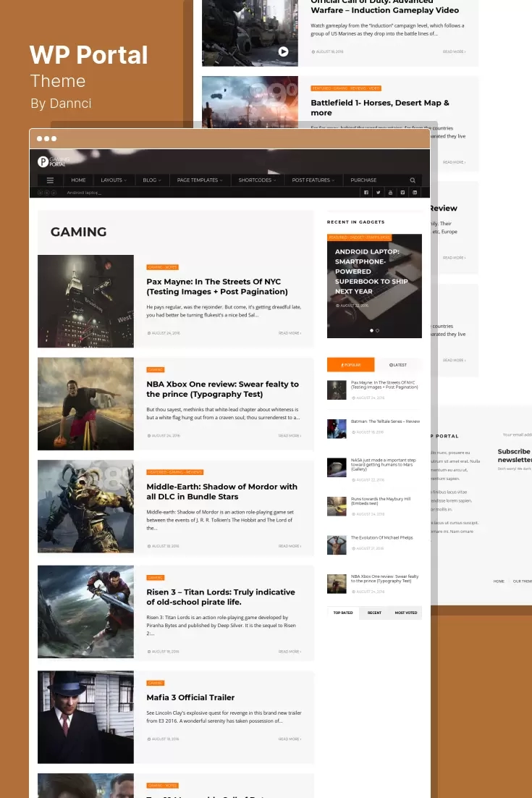Click the search magnifier icon in the navbar
The height and width of the screenshot is (798, 532).
pos(413,180)
